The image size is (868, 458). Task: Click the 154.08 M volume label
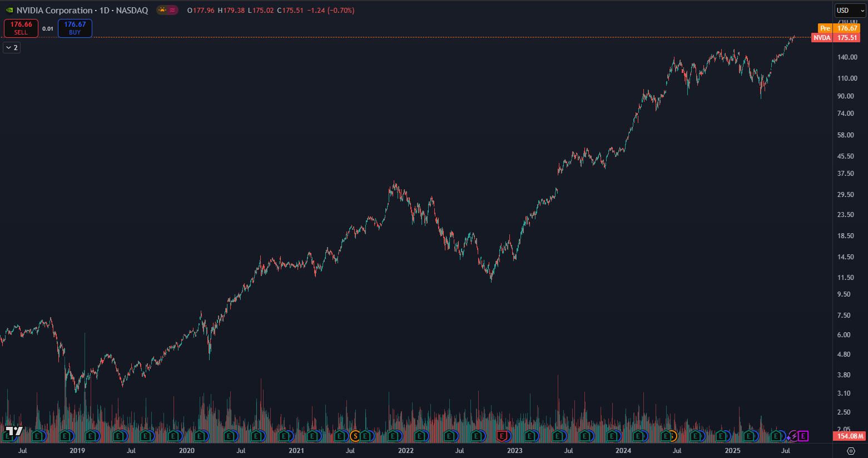[x=850, y=436]
